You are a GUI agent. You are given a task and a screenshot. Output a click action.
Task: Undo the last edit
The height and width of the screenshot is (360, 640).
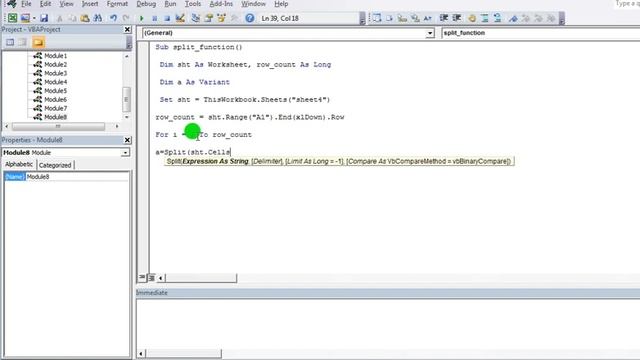(x=113, y=18)
